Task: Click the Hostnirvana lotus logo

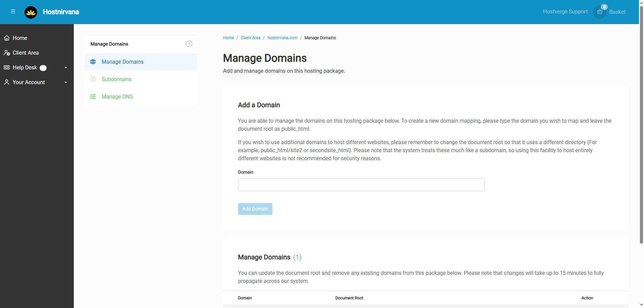Action: [31, 12]
